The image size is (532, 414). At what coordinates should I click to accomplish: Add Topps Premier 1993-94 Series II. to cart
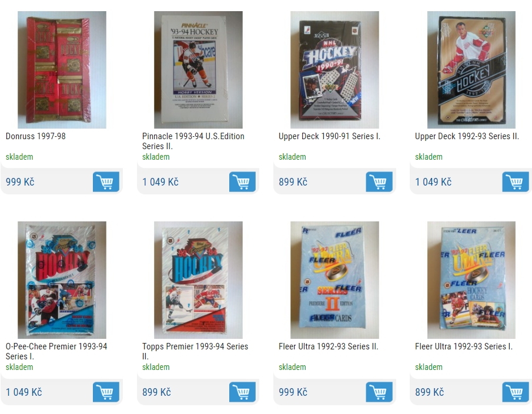point(242,392)
